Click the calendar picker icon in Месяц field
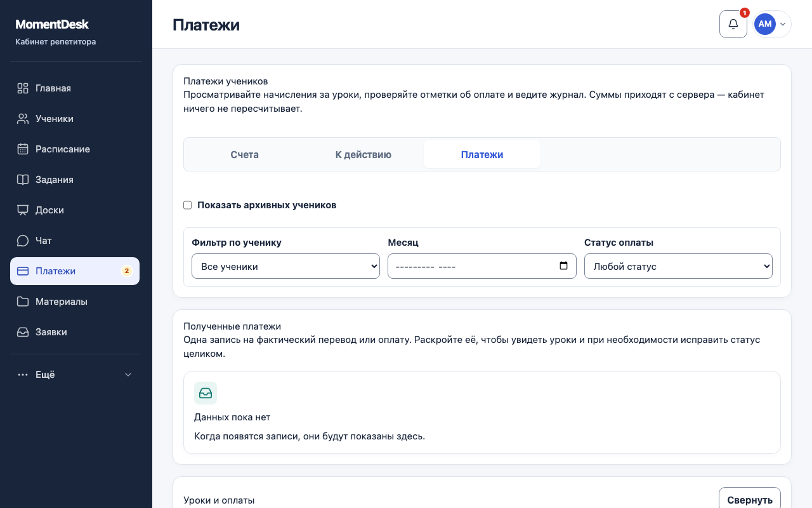Screen dimensions: 812x508 pos(564,266)
